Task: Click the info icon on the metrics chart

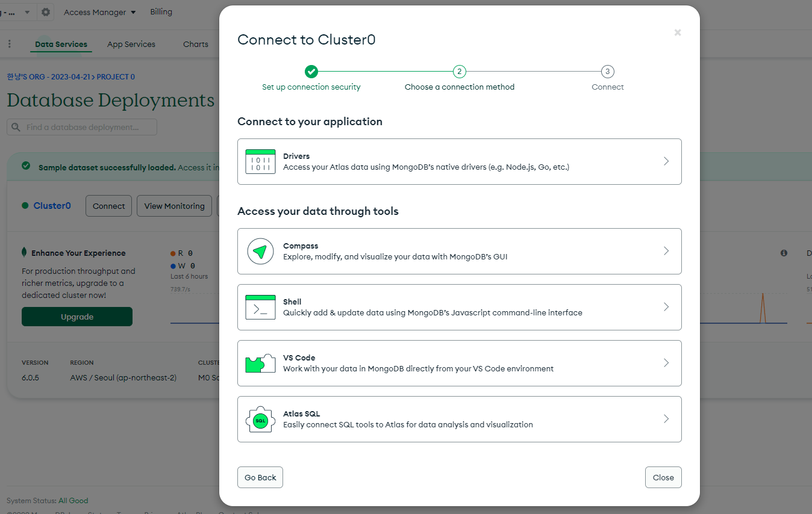Action: coord(784,253)
